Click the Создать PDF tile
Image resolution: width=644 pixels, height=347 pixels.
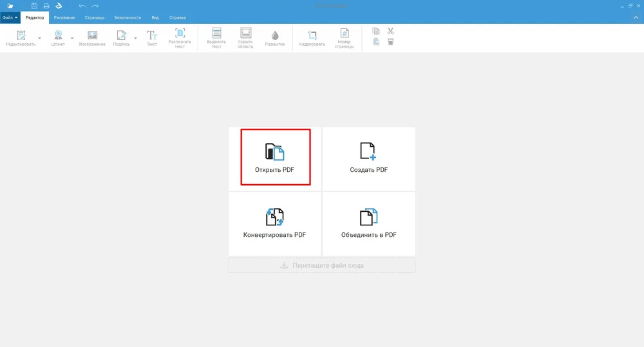pos(369,158)
